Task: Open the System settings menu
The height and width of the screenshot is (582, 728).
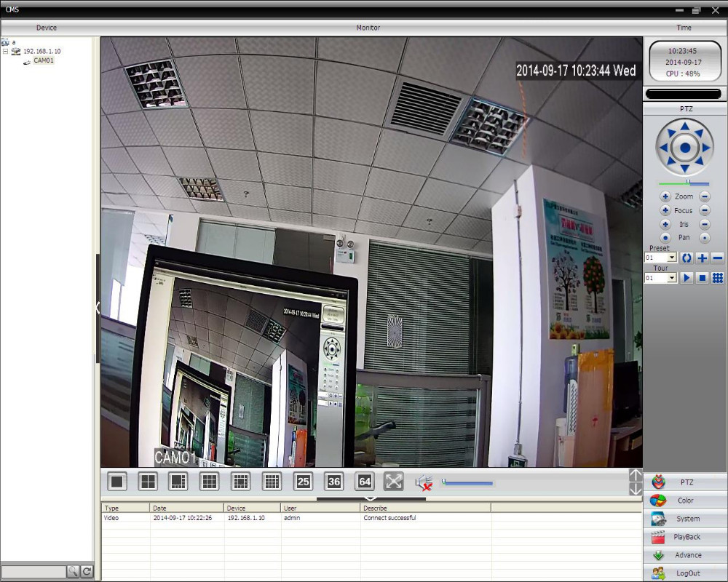Action: tap(685, 519)
